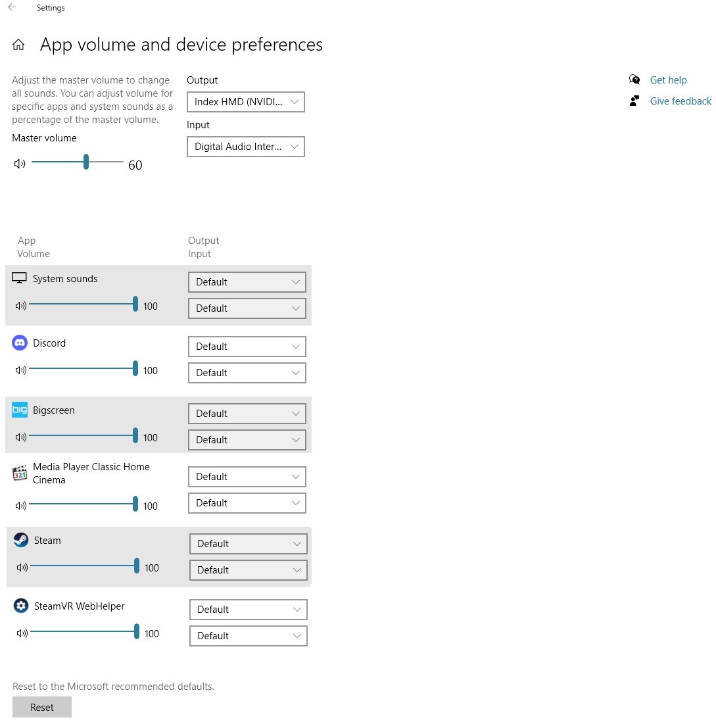Go to Settings home icon
Screen dimensions: 716x728
(x=18, y=45)
